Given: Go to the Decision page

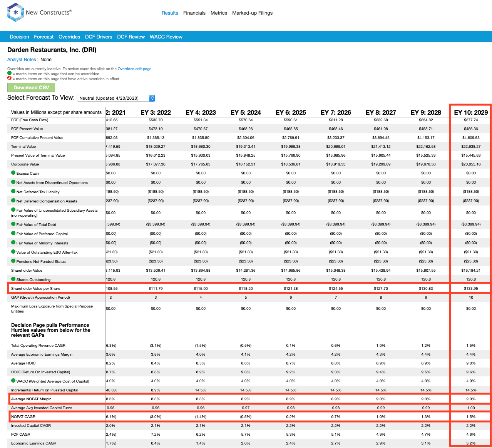Looking at the screenshot, I should coord(19,37).
